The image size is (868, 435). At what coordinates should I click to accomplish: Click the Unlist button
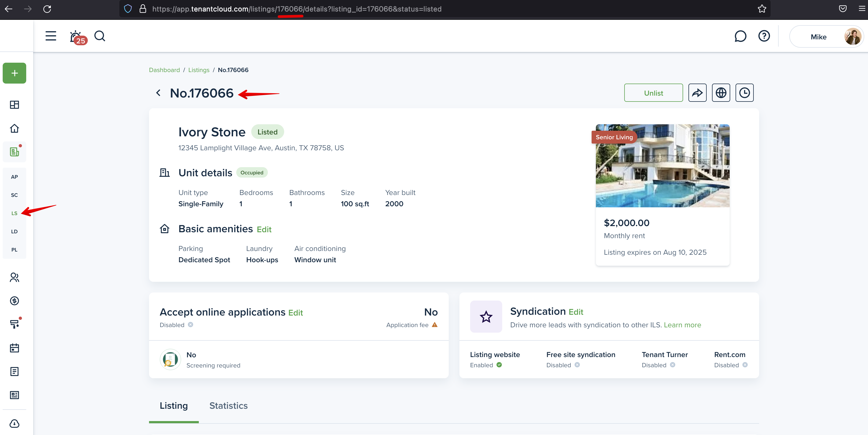coord(653,93)
